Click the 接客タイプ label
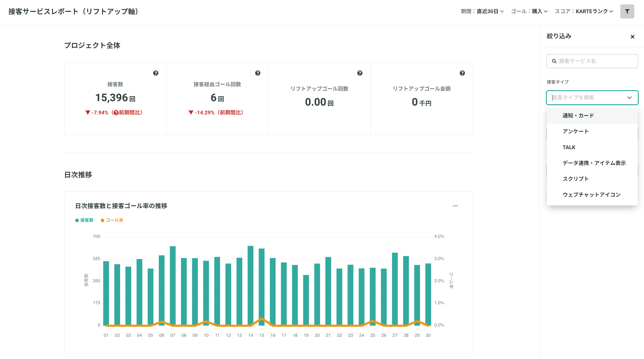The height and width of the screenshot is (359, 644). pos(558,82)
